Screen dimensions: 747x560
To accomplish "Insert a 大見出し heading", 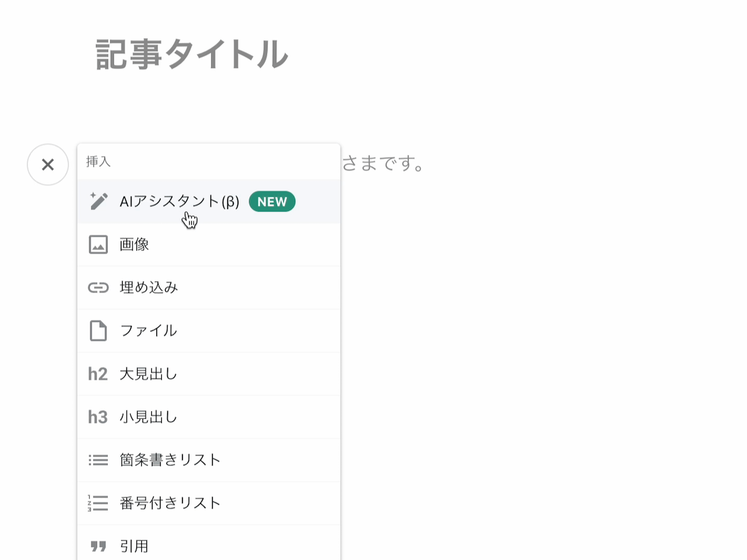I will coord(149,373).
